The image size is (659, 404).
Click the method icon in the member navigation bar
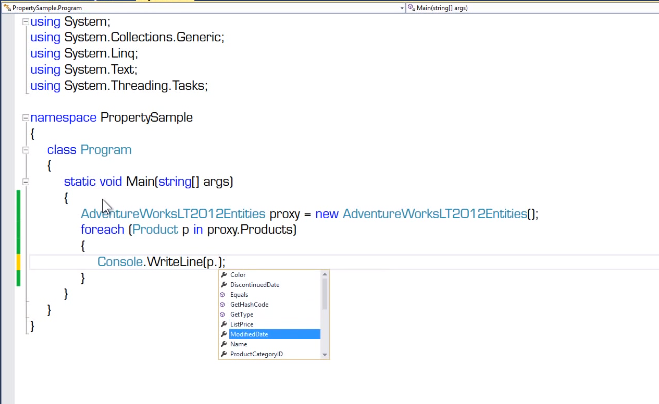pyautogui.click(x=411, y=8)
